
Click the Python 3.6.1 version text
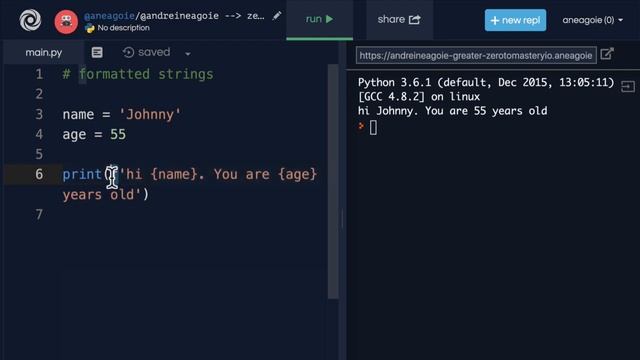pyautogui.click(x=486, y=82)
